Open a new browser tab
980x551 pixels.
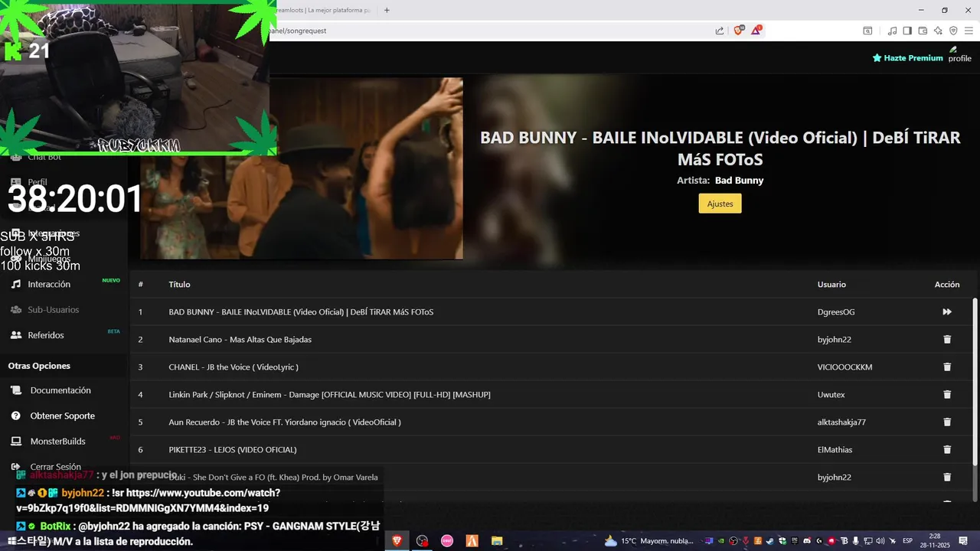pyautogui.click(x=387, y=10)
